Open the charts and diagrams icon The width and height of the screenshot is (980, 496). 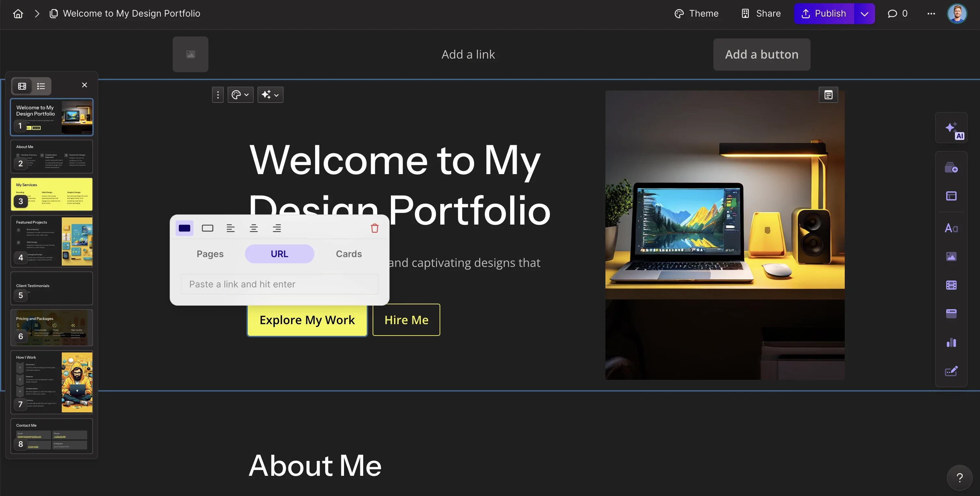(951, 343)
